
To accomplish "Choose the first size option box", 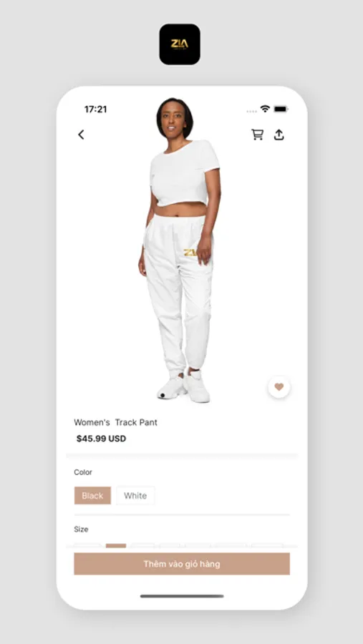I will coord(87,546).
